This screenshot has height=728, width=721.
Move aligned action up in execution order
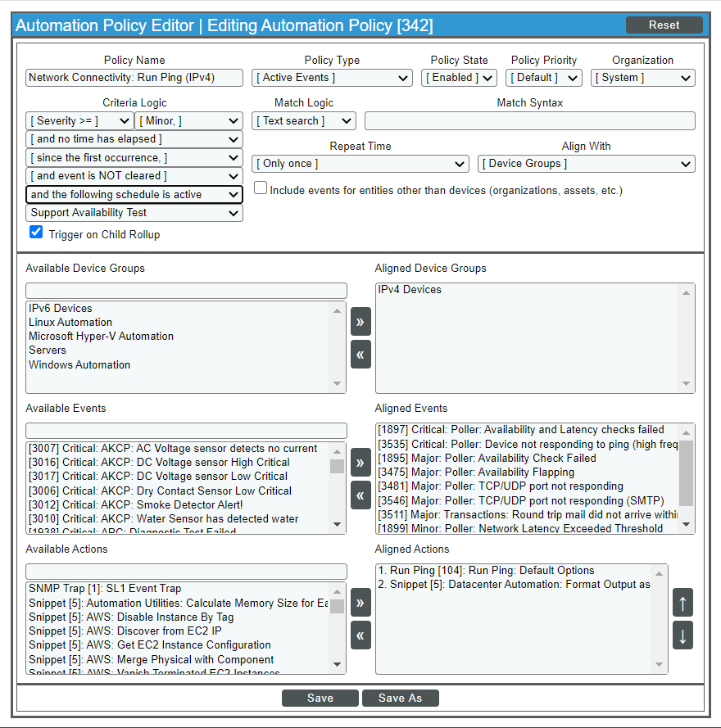pyautogui.click(x=682, y=602)
